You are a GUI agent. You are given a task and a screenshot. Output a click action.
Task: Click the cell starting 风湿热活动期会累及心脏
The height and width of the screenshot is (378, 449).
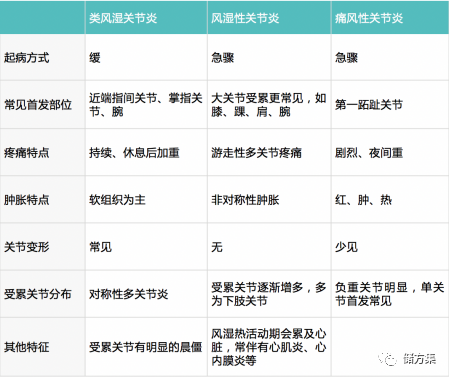[269, 347]
